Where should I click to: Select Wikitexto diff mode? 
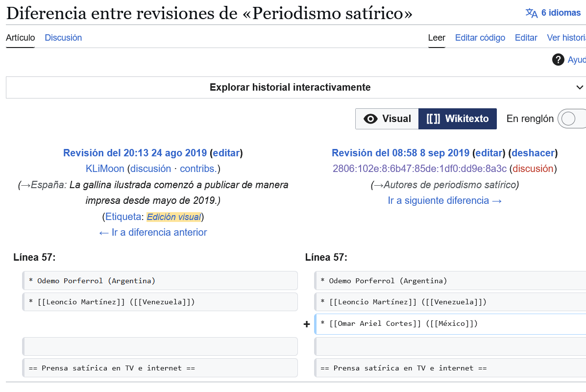point(458,119)
